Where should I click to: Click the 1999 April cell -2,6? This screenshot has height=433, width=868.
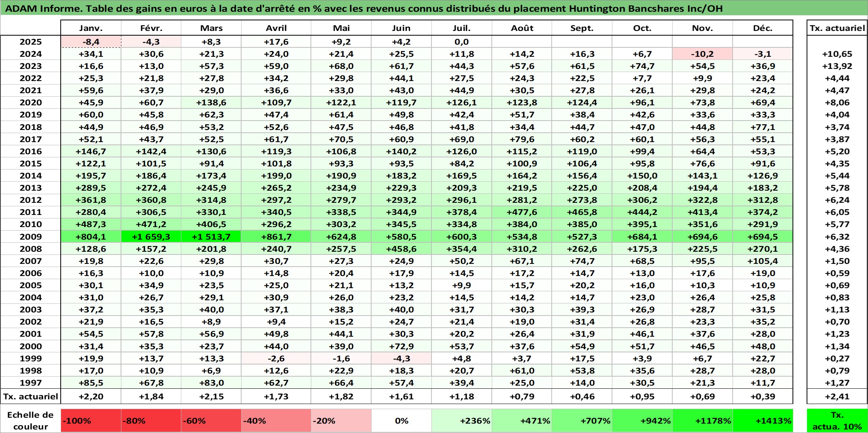tap(276, 359)
